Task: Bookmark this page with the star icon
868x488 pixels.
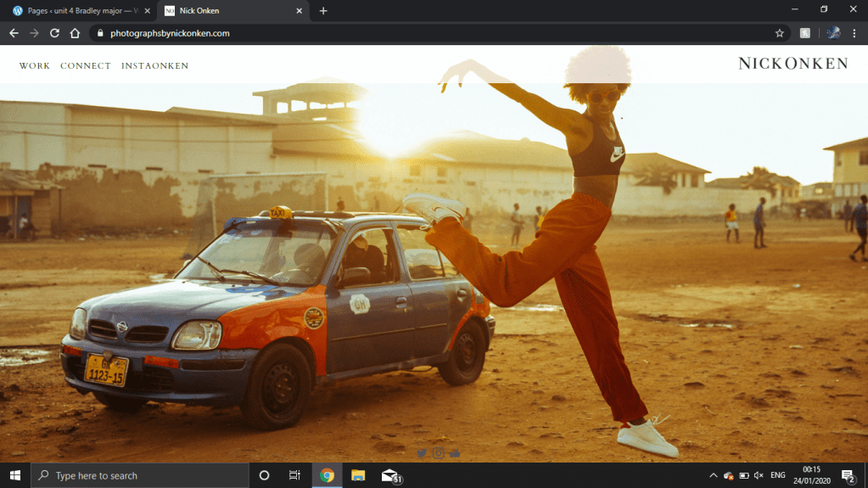Action: click(x=779, y=33)
